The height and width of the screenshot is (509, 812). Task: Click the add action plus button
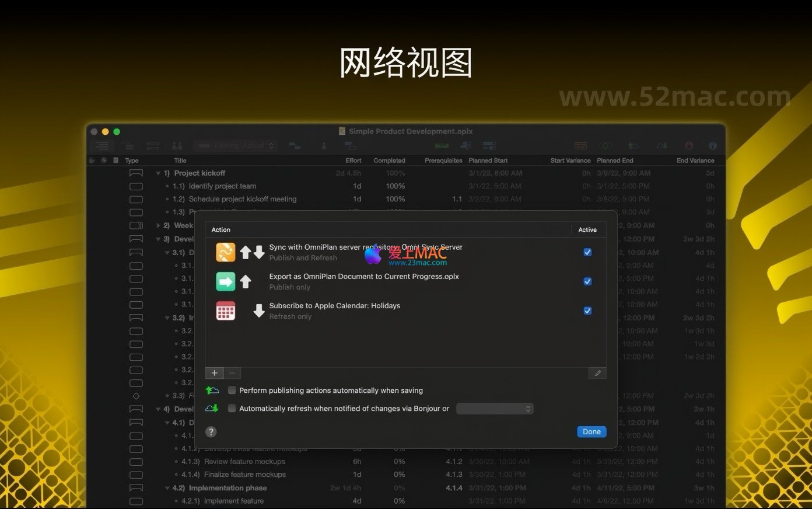coord(214,373)
